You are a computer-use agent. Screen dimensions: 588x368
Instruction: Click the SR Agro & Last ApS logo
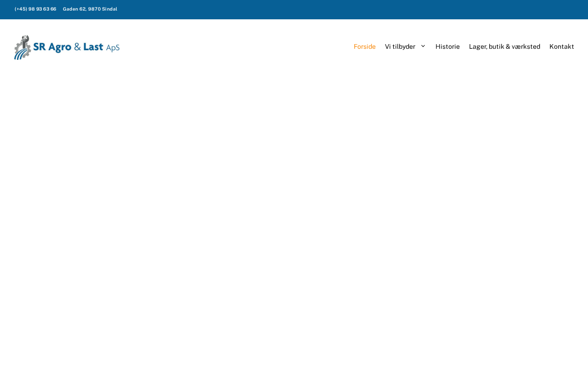click(x=67, y=47)
